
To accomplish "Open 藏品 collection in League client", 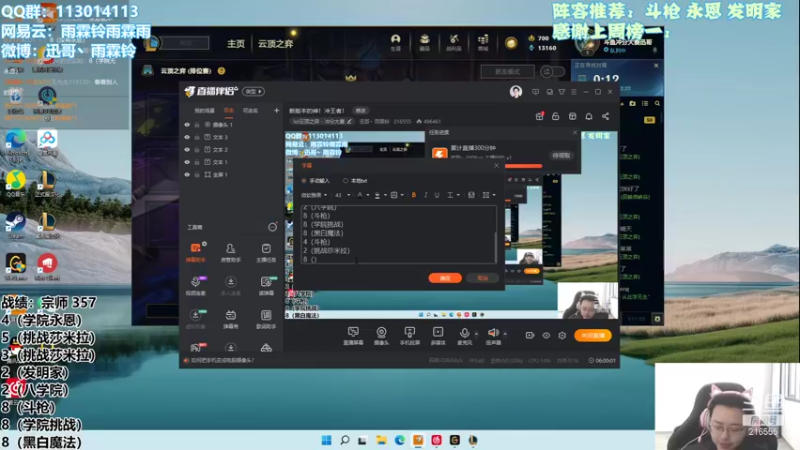I will [424, 43].
